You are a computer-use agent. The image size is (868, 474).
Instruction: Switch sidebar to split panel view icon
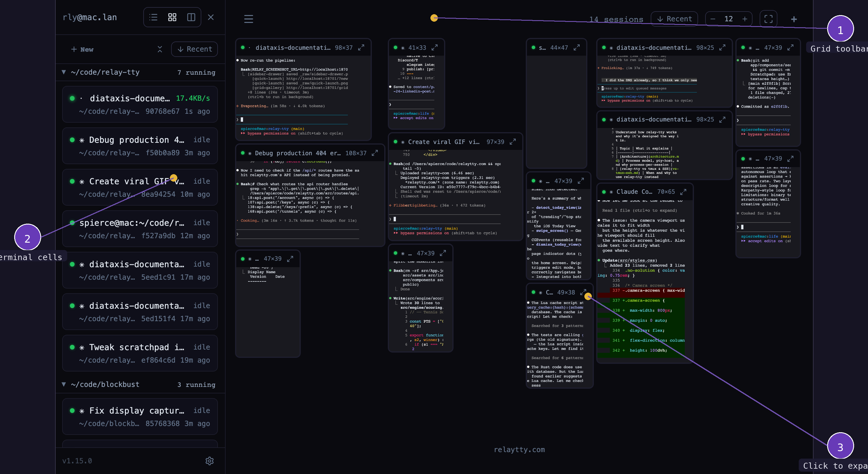pos(191,17)
